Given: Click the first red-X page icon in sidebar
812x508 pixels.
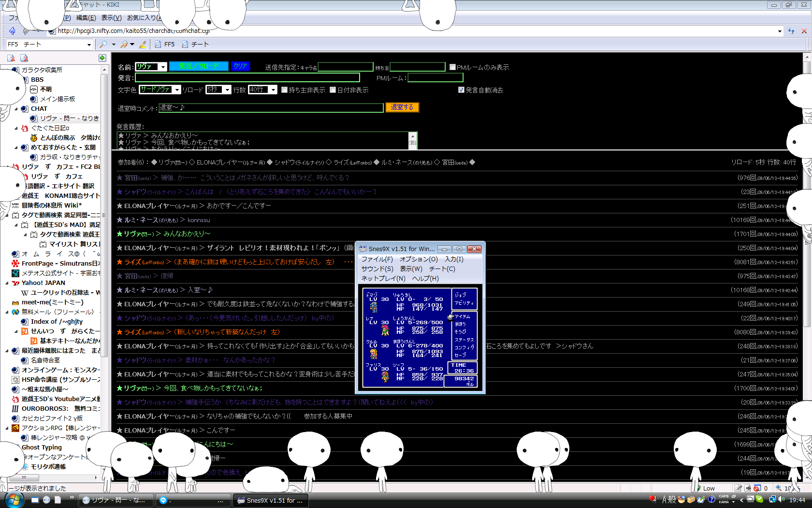Looking at the screenshot, I should (11, 58).
